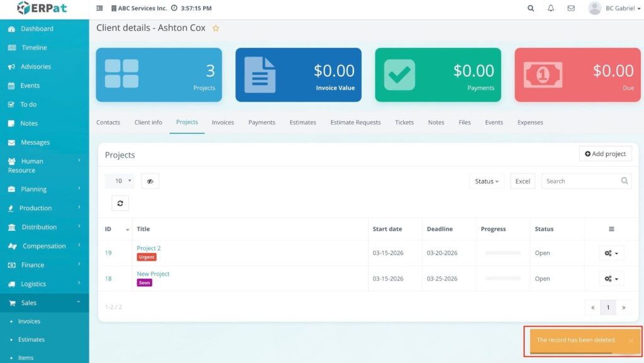Open the rows-per-page 10 dropdown
The image size is (644, 363).
pos(119,181)
